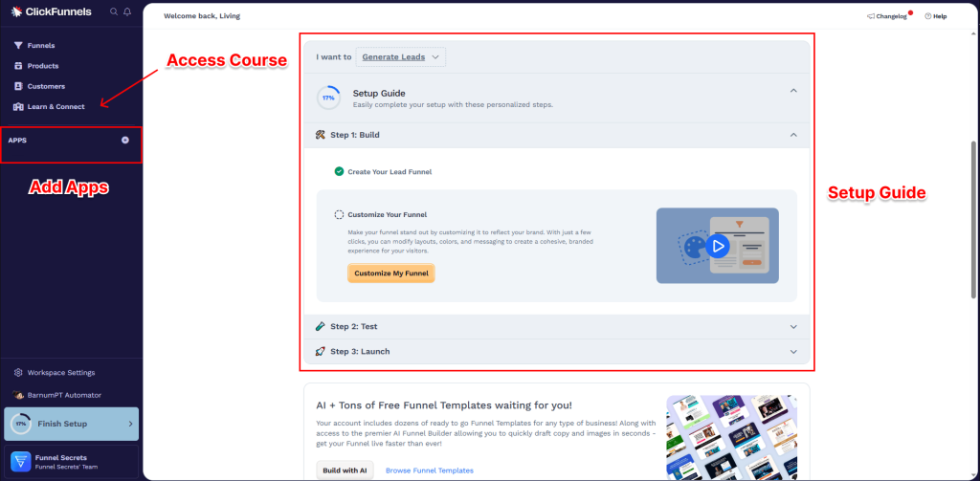This screenshot has width=980, height=481.
Task: Click the page vertical scrollbar
Action: [972, 219]
